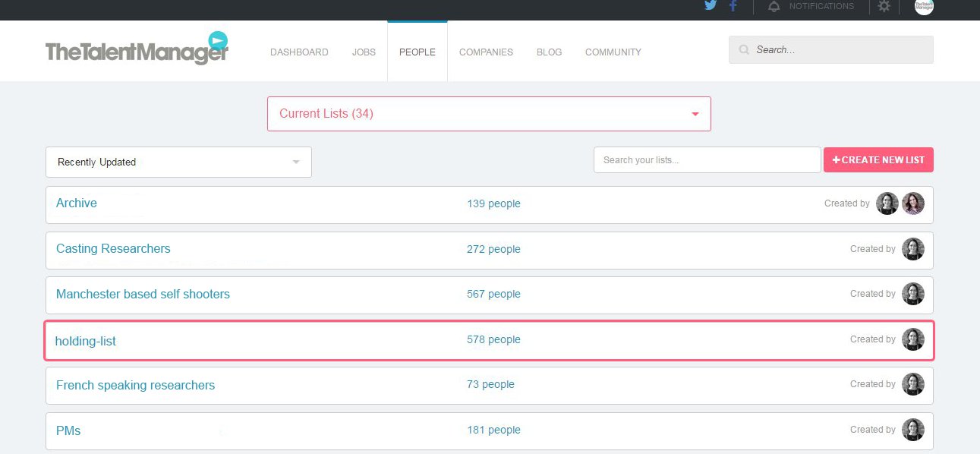Click the magnifier icon in search box
The width and height of the screenshot is (980, 454).
(x=744, y=50)
